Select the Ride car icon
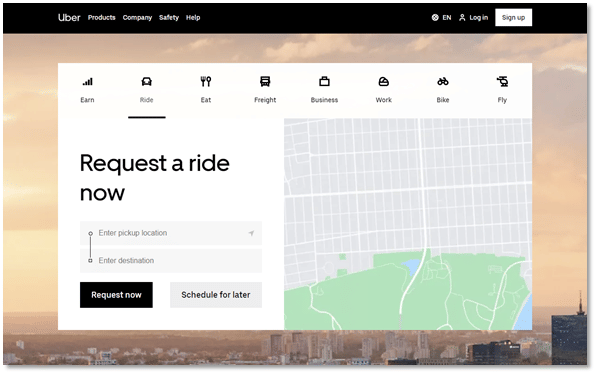Viewport: 596px width, 374px height. [x=147, y=81]
